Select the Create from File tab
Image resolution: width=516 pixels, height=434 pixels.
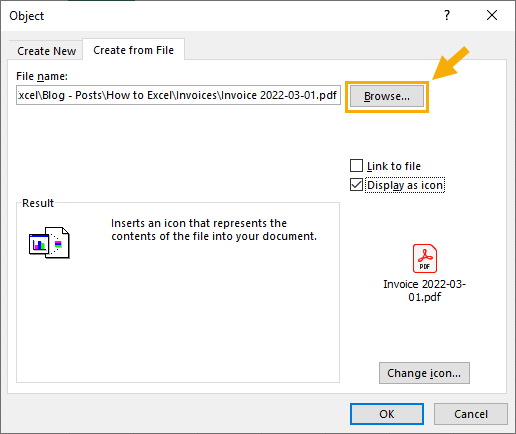coord(133,50)
